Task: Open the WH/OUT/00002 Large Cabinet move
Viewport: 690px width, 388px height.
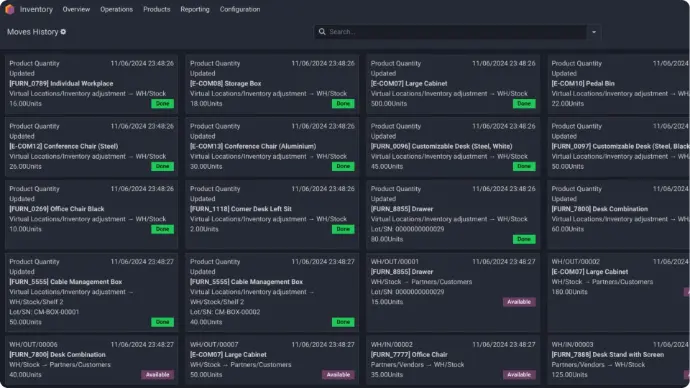Action: tap(619, 292)
